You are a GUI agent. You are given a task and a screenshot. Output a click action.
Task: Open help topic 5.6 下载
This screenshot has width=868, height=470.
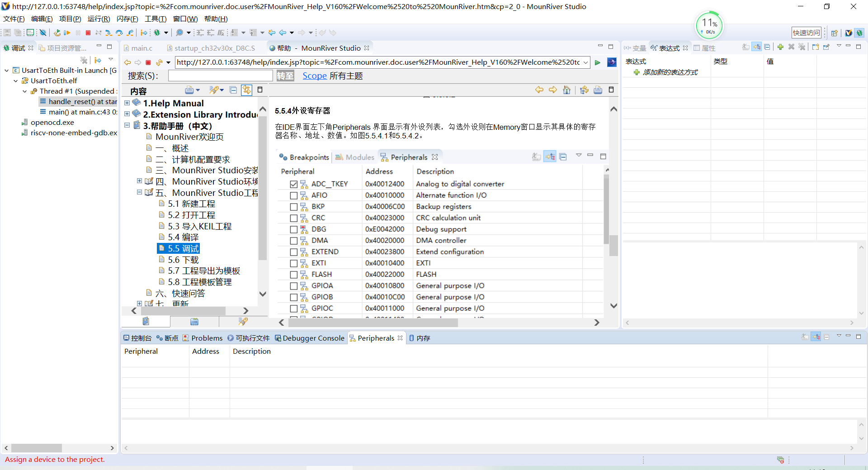(x=183, y=260)
